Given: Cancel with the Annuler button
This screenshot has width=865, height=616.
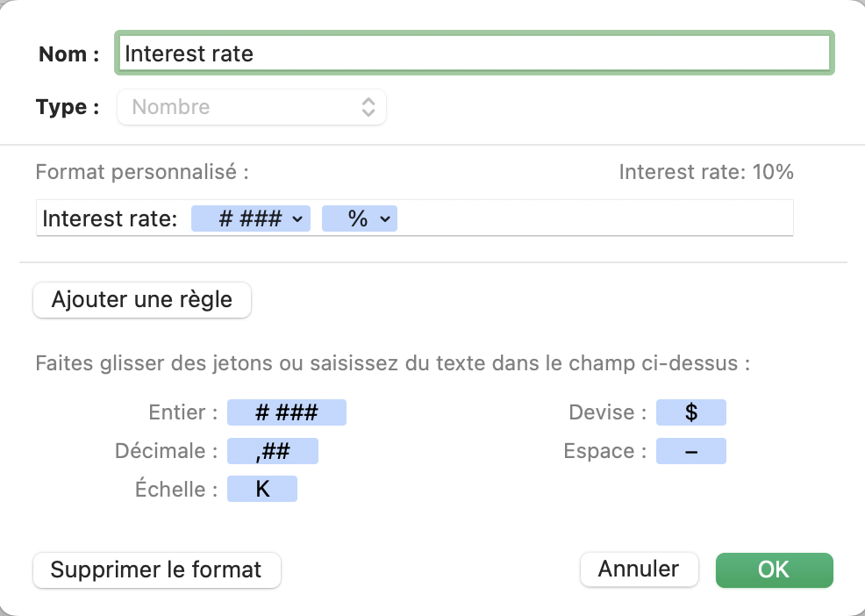Looking at the screenshot, I should tap(639, 569).
